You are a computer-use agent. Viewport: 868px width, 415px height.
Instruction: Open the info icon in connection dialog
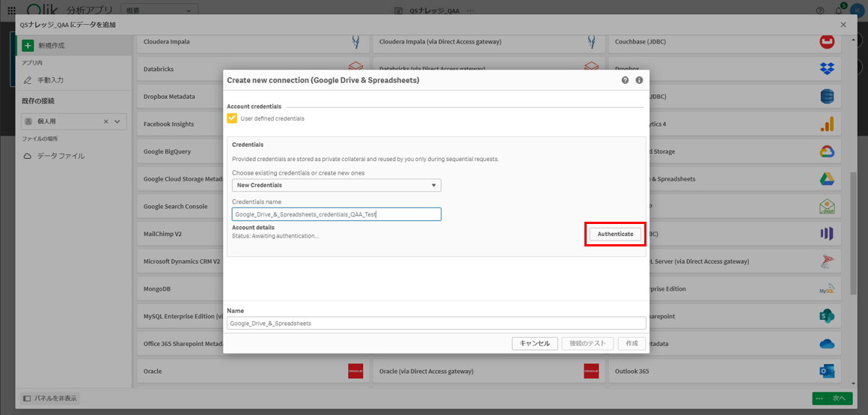tap(639, 80)
